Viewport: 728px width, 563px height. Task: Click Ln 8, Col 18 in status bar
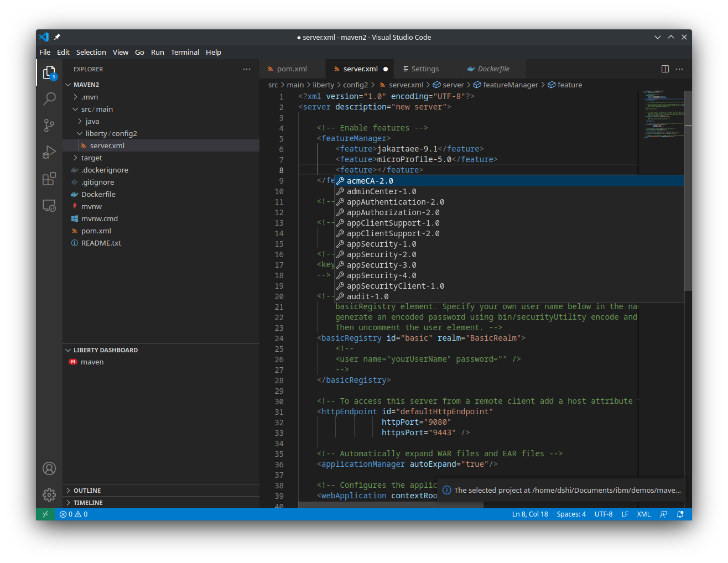530,514
